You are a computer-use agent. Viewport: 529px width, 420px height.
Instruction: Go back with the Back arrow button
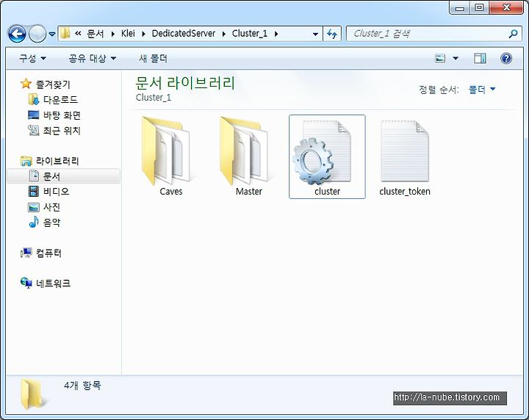[x=17, y=34]
